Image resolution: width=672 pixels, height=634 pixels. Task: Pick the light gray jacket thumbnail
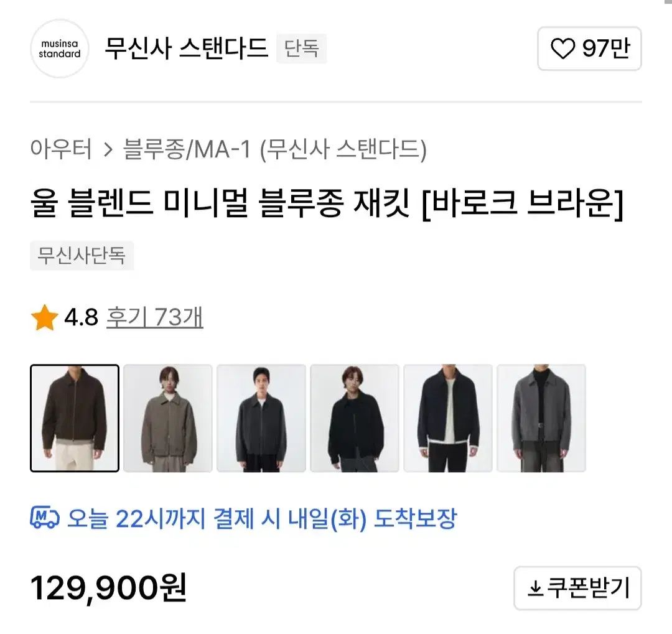coord(541,418)
